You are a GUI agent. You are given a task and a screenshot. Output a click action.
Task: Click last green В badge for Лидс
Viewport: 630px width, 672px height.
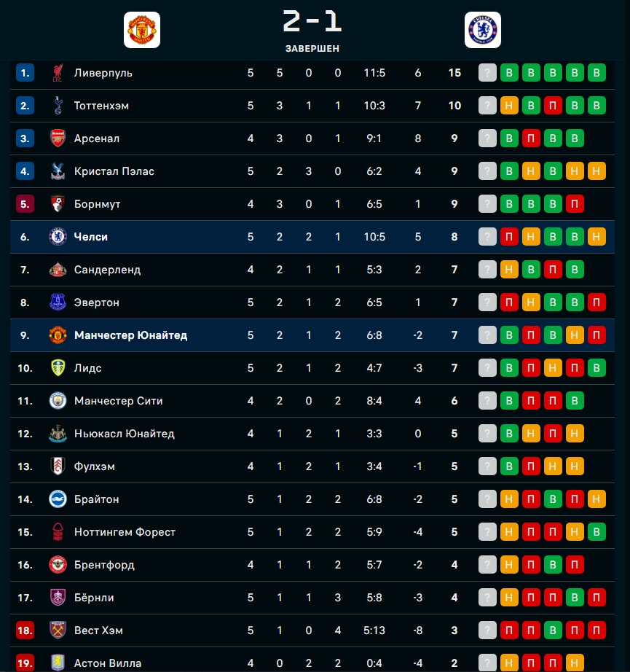(596, 368)
